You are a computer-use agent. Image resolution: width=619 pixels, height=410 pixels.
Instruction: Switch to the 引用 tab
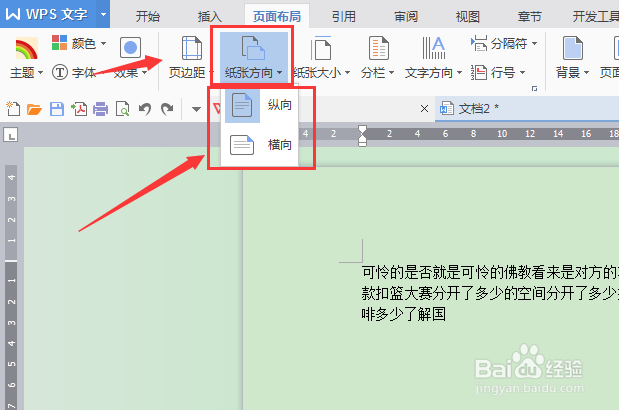tap(343, 17)
